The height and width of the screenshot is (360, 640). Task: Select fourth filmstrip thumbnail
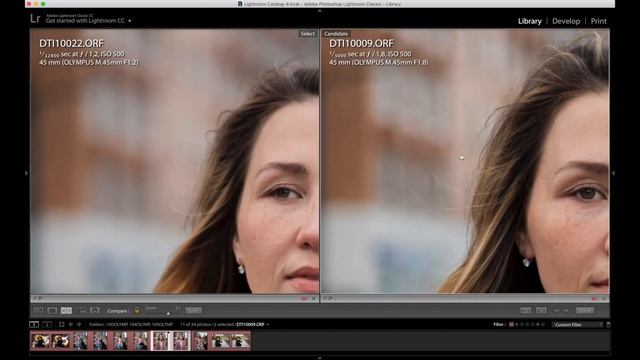click(x=101, y=341)
